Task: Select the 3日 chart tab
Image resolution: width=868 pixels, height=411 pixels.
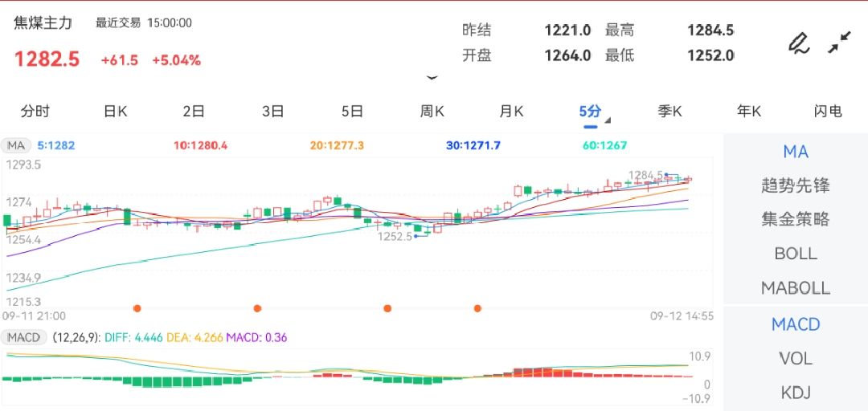Action: tap(273, 112)
